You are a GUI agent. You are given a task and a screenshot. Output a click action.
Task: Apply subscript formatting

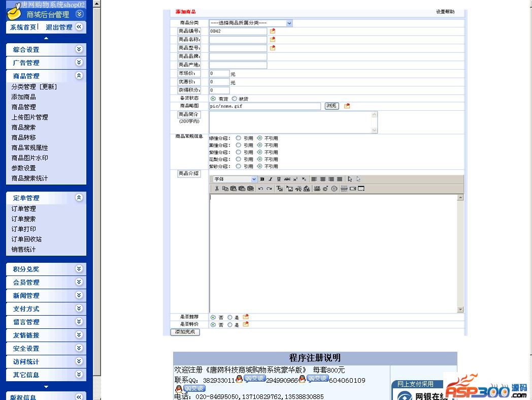point(304,179)
